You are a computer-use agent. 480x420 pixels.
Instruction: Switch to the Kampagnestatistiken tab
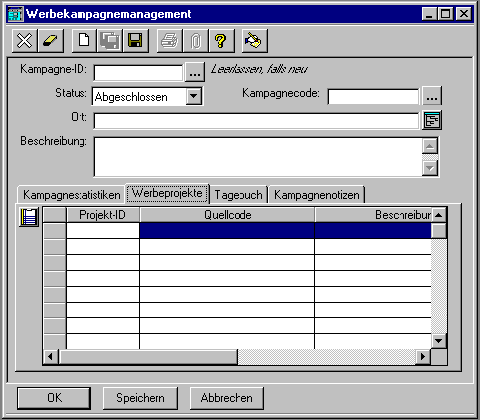click(71, 195)
